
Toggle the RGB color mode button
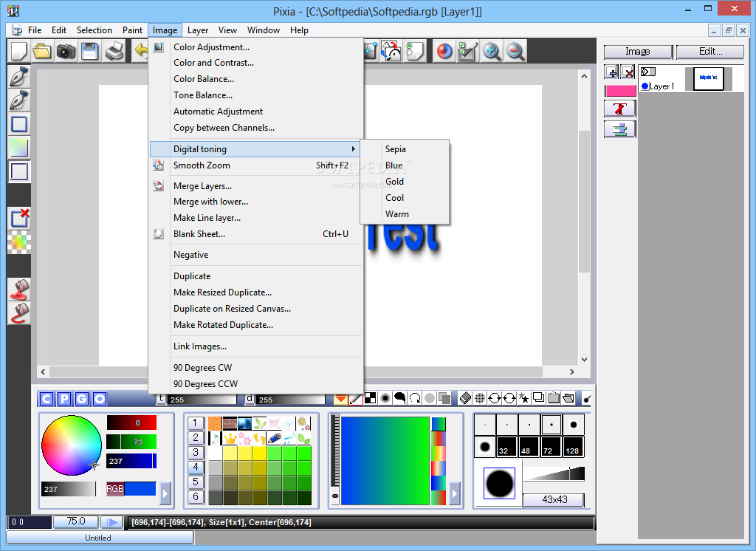pyautogui.click(x=114, y=489)
